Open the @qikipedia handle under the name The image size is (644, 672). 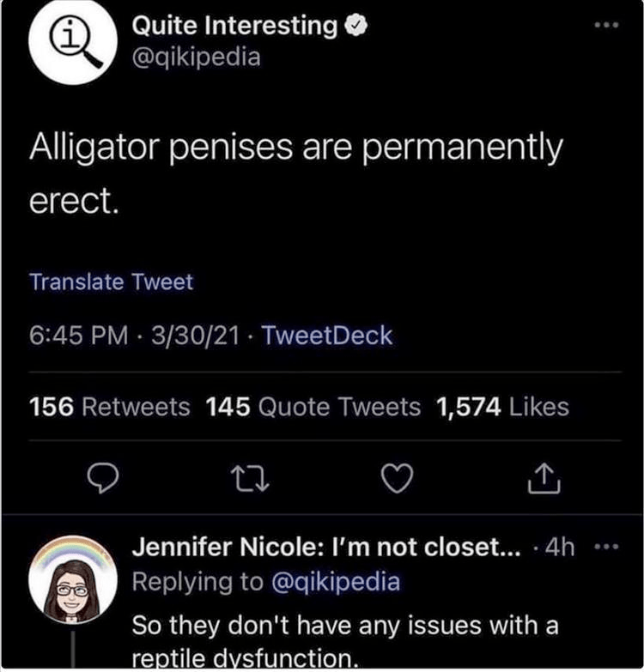pos(194,58)
